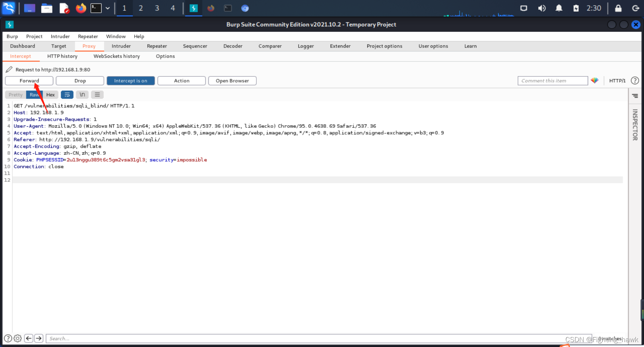Switch to the Pretty view

point(15,95)
